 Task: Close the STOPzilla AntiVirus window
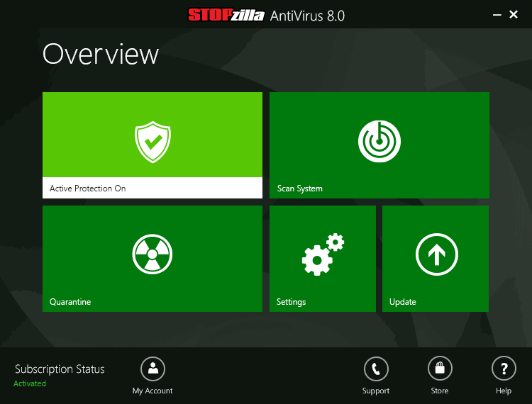tap(514, 14)
